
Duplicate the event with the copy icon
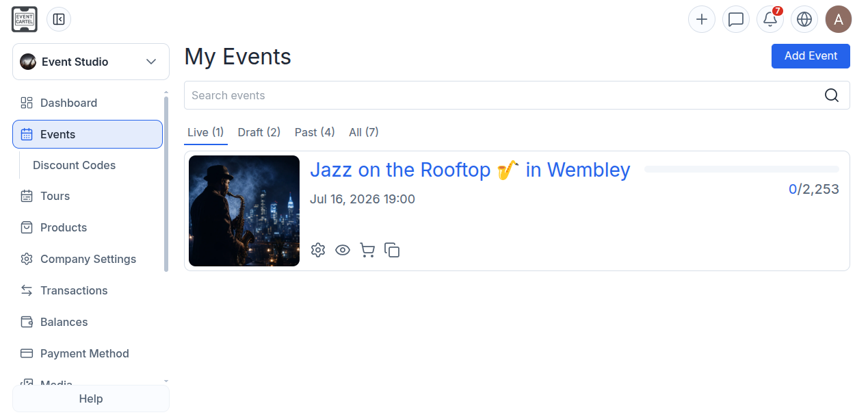pos(392,250)
